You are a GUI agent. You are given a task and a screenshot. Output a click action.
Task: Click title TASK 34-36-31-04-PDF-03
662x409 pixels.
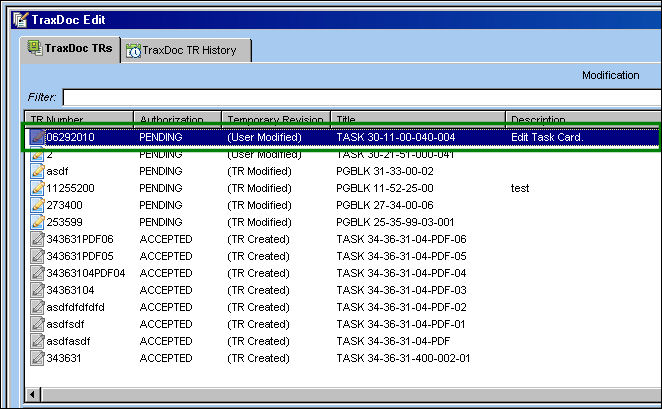pyautogui.click(x=401, y=290)
